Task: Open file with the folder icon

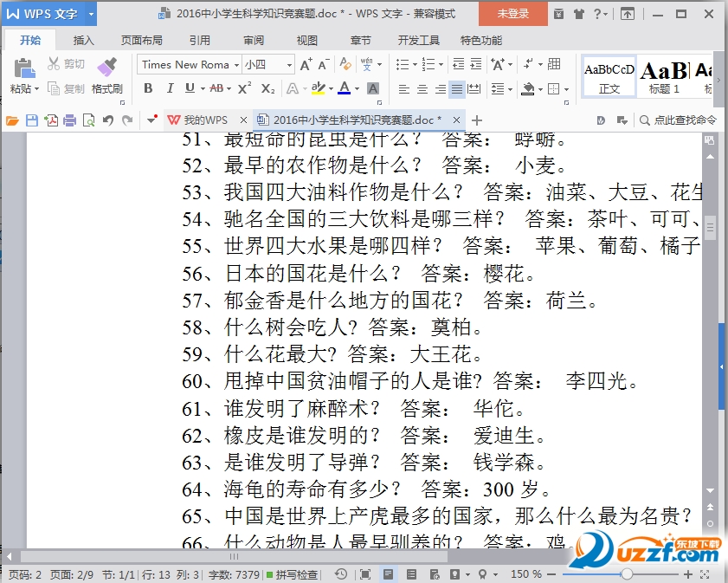Action: pyautogui.click(x=12, y=120)
